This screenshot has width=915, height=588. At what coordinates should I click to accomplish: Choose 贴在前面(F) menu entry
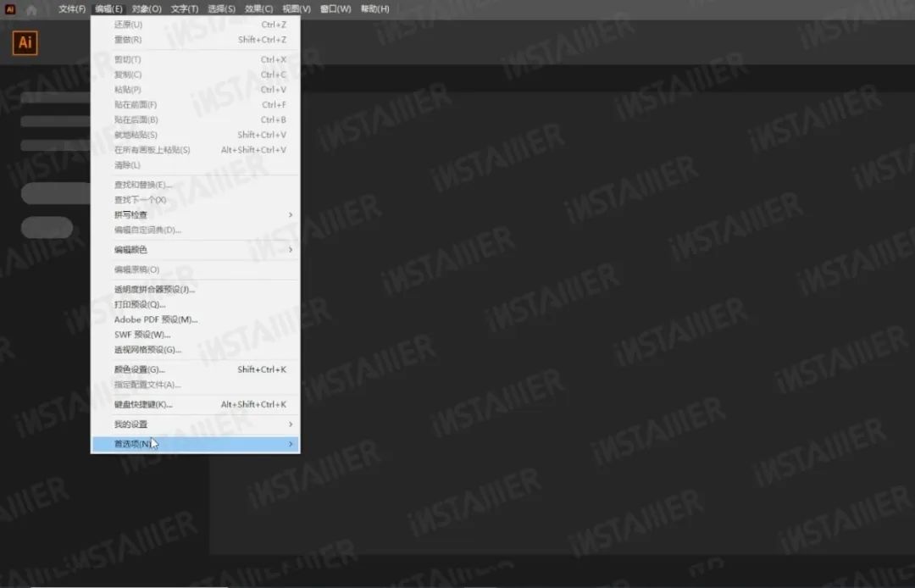pos(196,105)
